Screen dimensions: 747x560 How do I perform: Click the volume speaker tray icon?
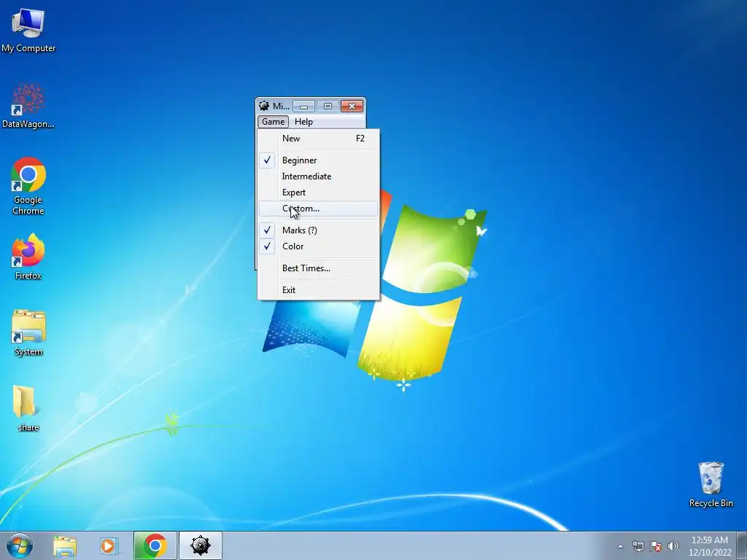(x=673, y=546)
